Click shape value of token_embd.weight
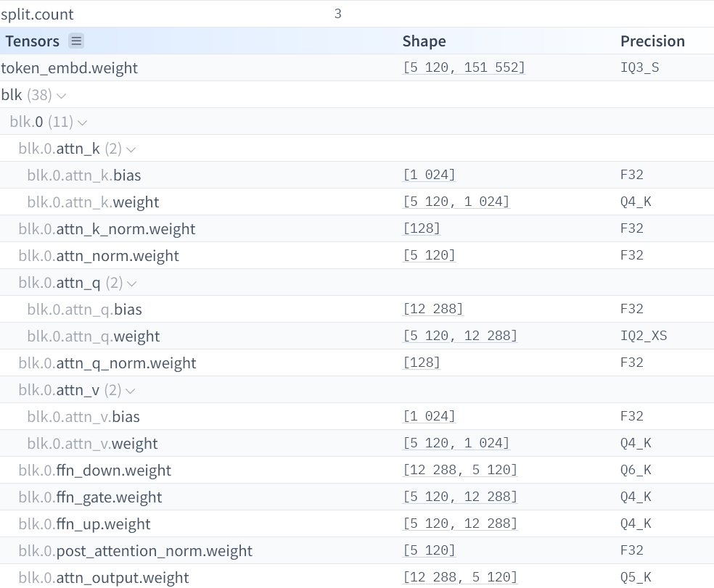Screen dimensions: 714x588 tap(464, 68)
